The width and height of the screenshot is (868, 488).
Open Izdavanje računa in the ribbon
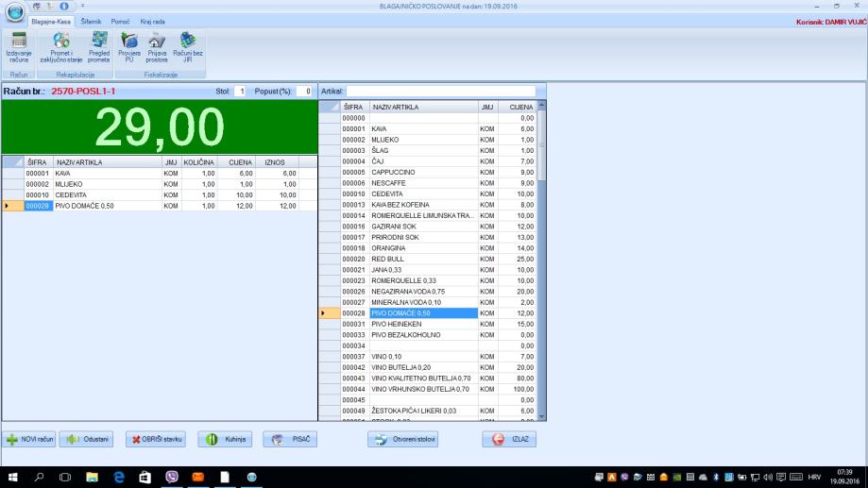point(16,47)
